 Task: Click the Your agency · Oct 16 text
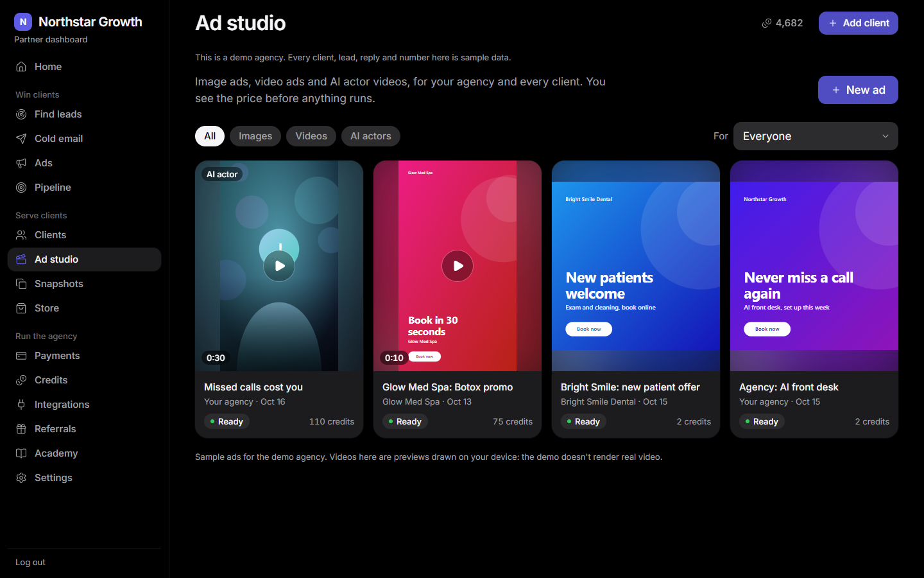[244, 402]
